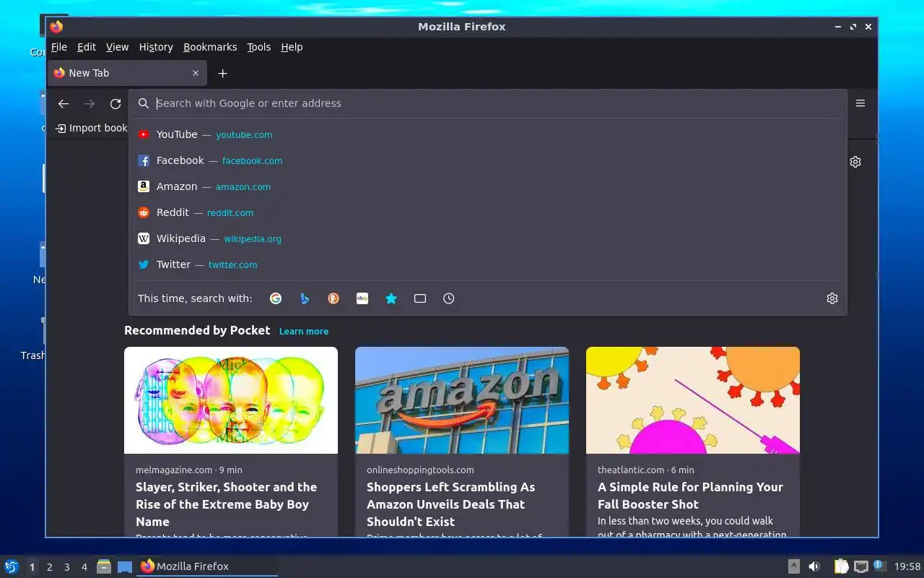Search history using the clock icon
The width and height of the screenshot is (924, 578).
click(x=449, y=298)
